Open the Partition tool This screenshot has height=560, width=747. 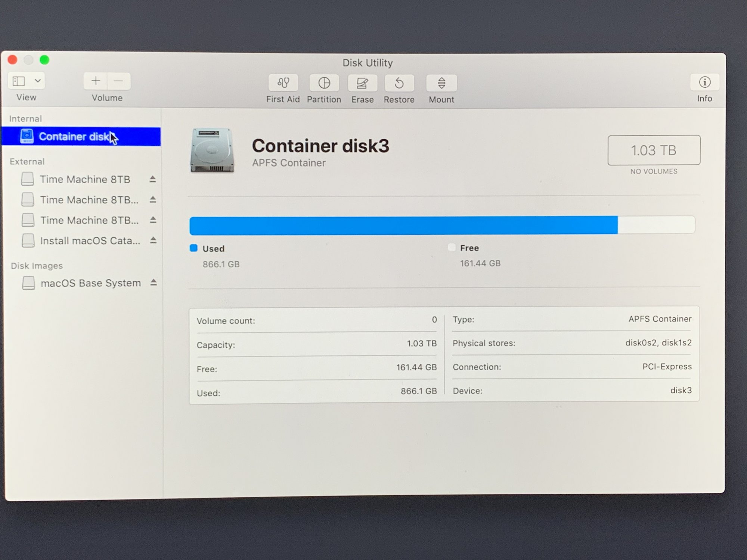click(324, 83)
